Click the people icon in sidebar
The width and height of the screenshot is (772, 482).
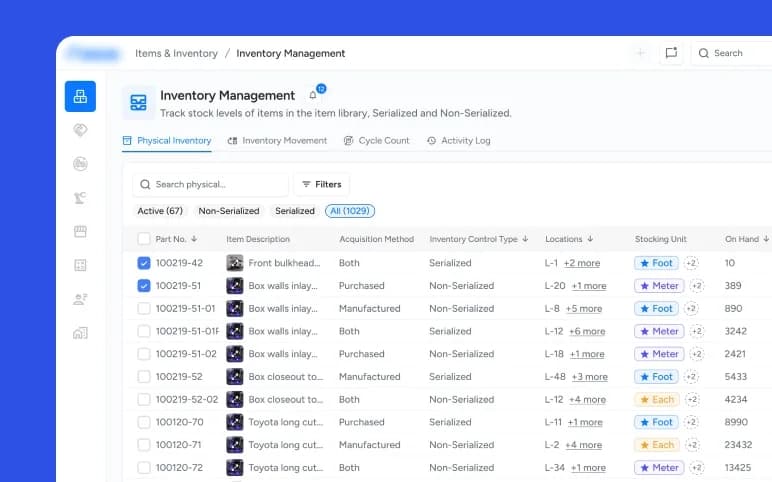[x=80, y=299]
